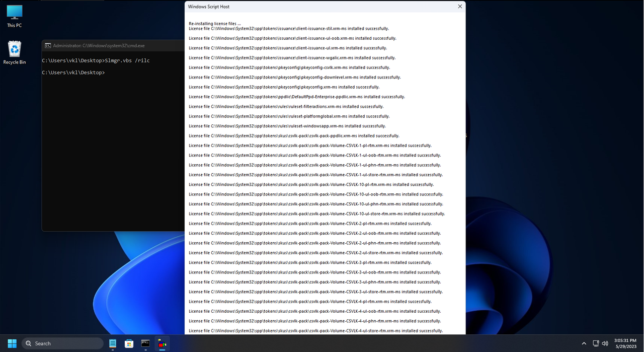Click the csvlk-pack-ppdlic.xrm-ms line
This screenshot has width=644, height=352.
click(x=294, y=136)
